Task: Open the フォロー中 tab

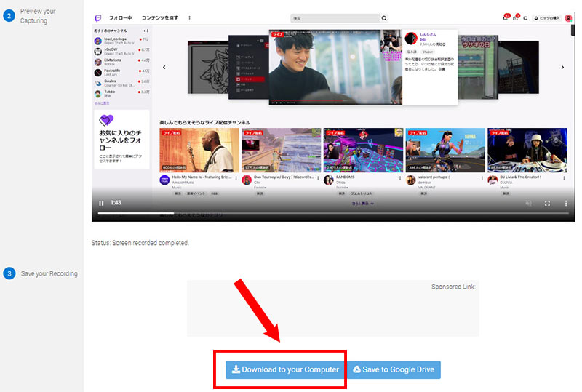Action: point(122,17)
